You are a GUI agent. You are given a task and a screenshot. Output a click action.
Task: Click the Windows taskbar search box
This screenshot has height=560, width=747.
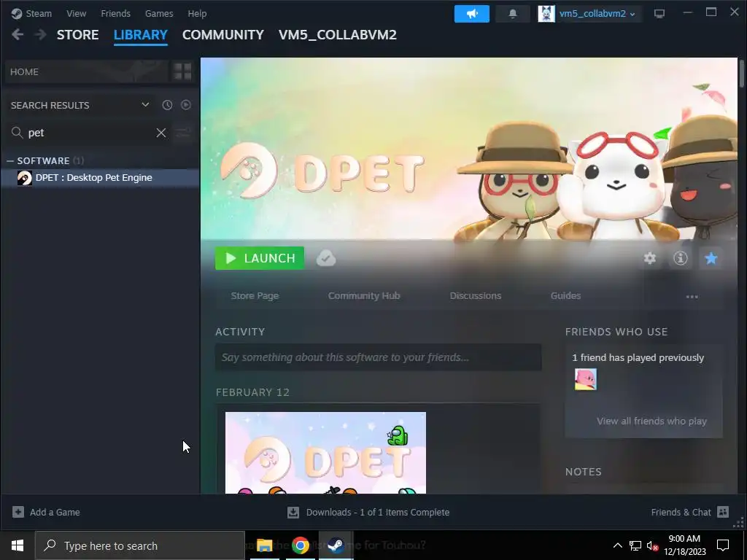point(139,545)
